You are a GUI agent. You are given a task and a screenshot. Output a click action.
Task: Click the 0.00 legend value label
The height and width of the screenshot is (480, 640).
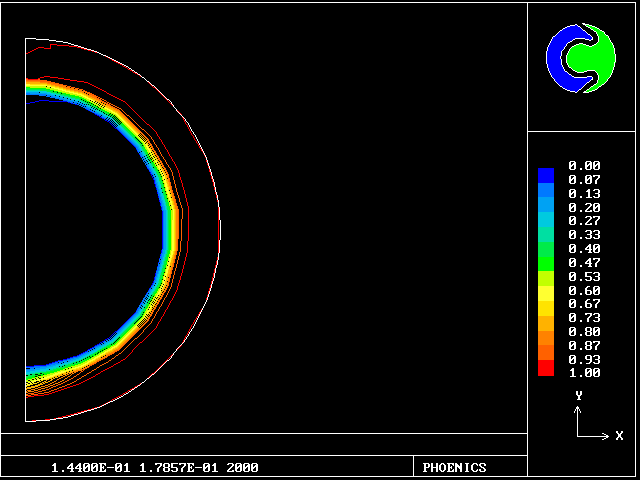(x=584, y=166)
